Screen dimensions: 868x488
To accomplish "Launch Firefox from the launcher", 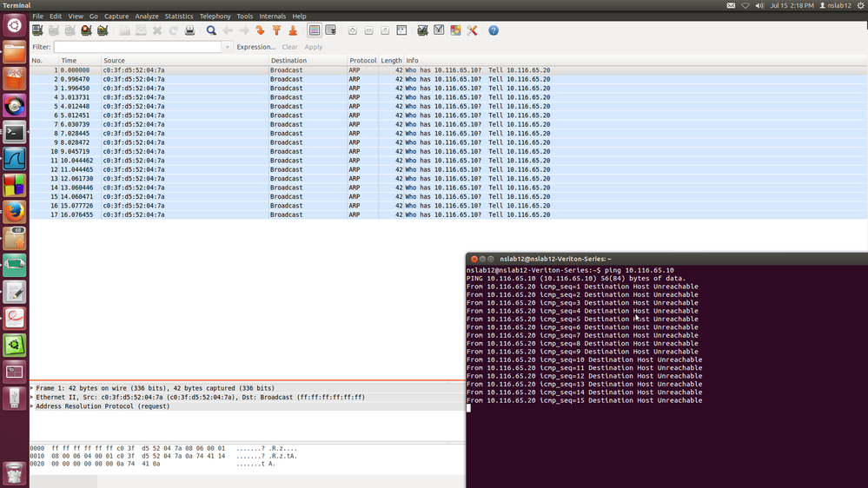I will pos(15,213).
